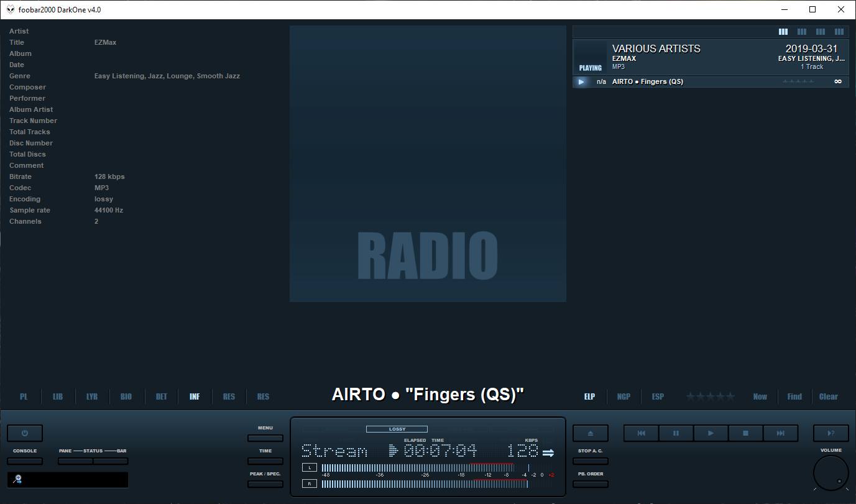
Task: Stop the playback
Action: tap(745, 433)
